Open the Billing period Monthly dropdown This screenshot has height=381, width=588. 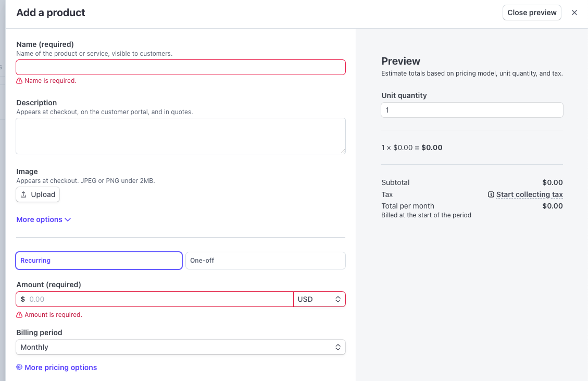180,347
